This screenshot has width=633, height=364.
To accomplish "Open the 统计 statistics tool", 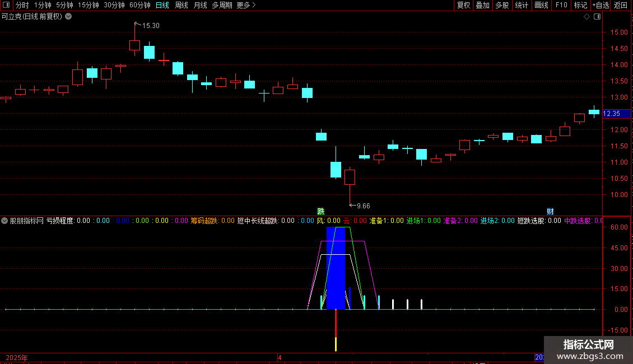I will pos(522,5).
